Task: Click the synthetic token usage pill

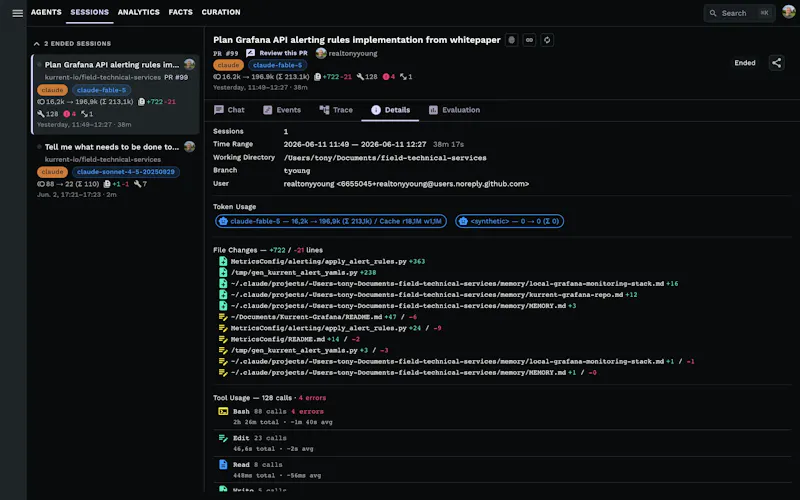Action: pyautogui.click(x=509, y=221)
